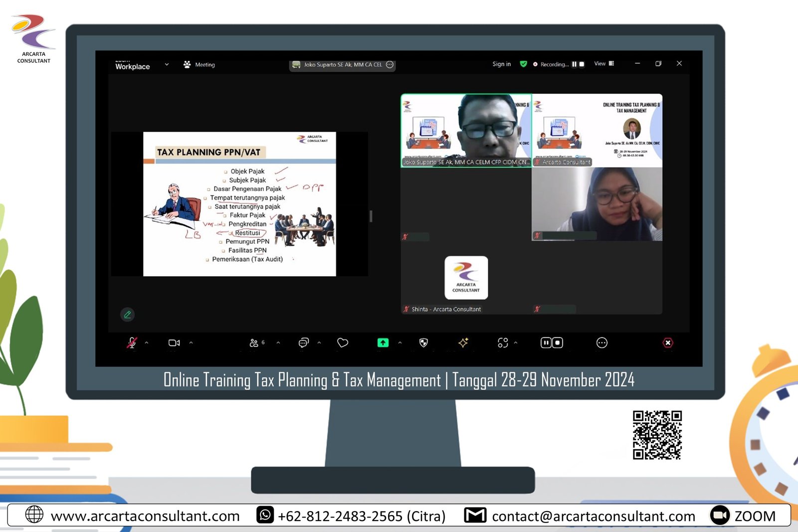Image resolution: width=798 pixels, height=532 pixels.
Task: Open the Workplace dropdown chevron
Action: click(167, 65)
